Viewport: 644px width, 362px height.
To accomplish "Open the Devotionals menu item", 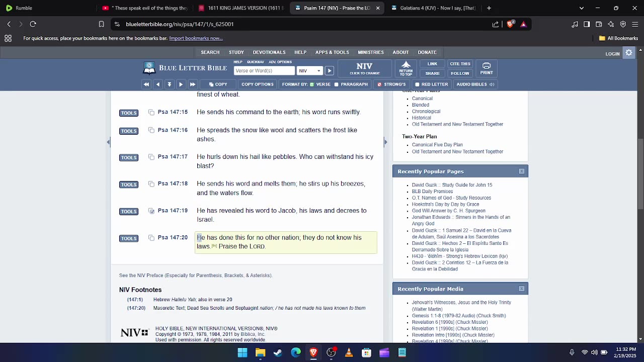I will 269,52.
